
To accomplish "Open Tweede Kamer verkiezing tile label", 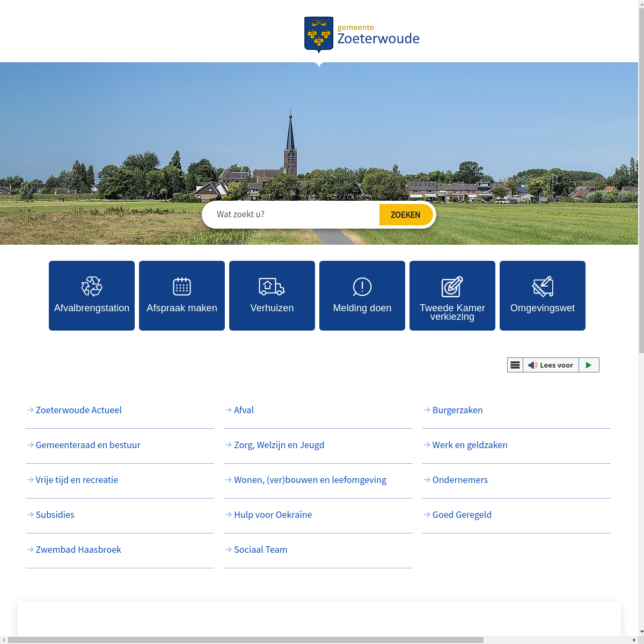I will (x=452, y=312).
